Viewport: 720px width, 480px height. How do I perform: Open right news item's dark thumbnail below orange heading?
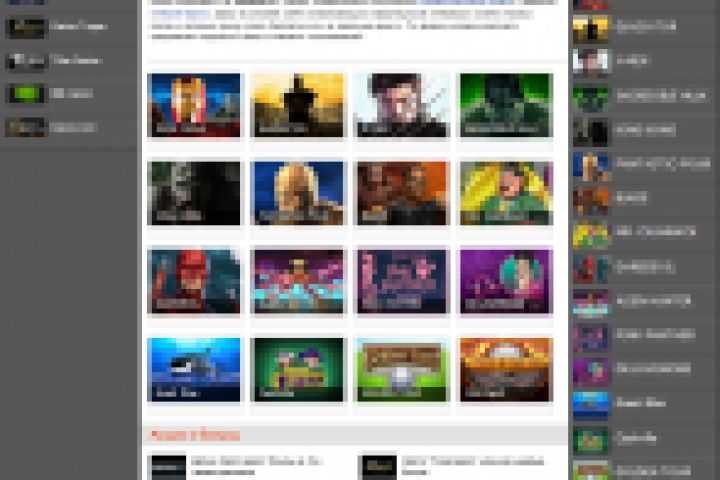(378, 467)
